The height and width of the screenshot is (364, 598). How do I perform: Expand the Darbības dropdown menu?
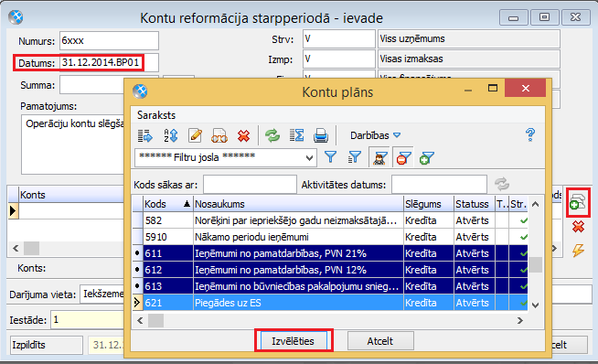(x=375, y=135)
